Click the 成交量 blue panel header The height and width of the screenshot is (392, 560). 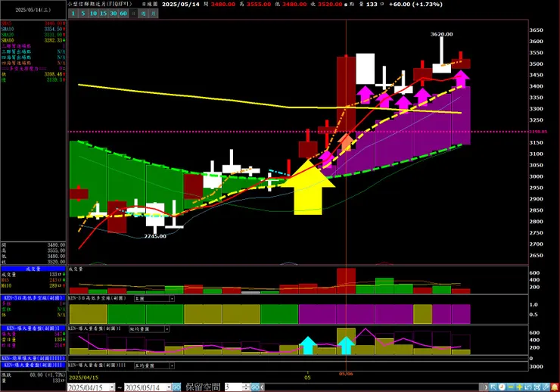pos(33,269)
